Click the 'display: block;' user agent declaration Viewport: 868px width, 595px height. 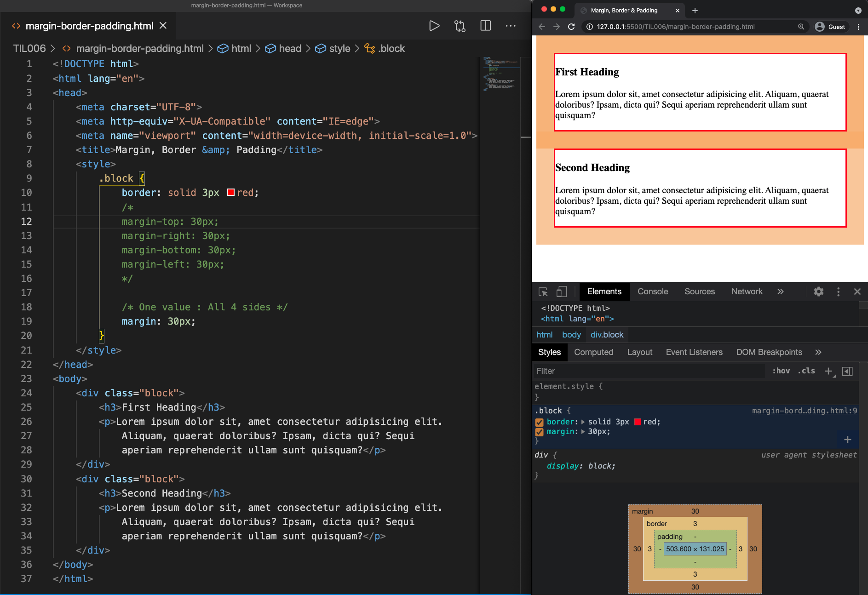point(581,466)
